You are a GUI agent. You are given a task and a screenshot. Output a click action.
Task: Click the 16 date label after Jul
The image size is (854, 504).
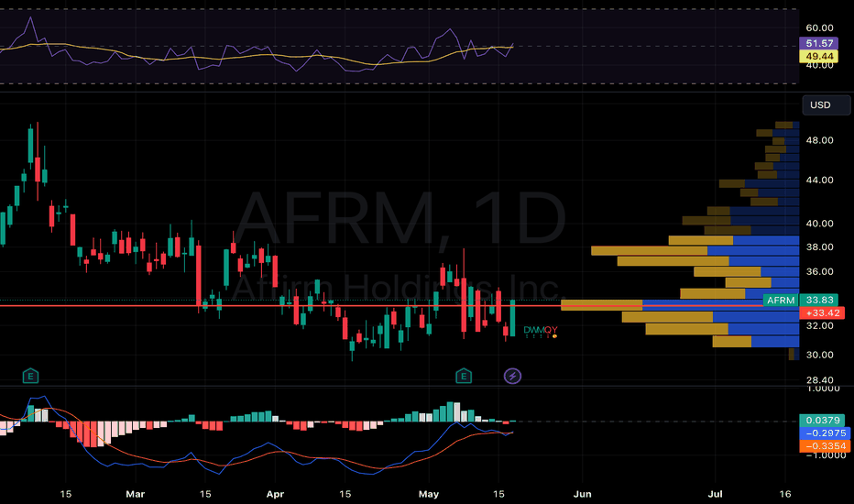[785, 494]
